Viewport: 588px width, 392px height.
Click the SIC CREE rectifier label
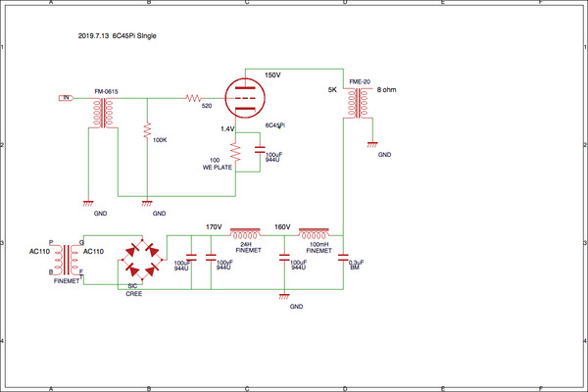[x=133, y=290]
